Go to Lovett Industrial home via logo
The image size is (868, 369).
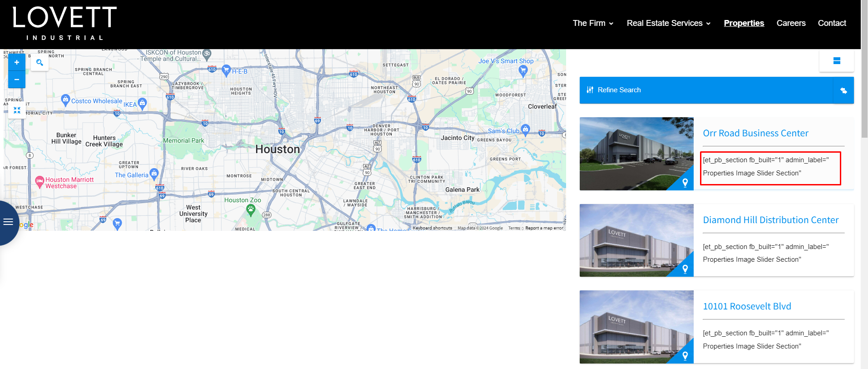pos(64,24)
